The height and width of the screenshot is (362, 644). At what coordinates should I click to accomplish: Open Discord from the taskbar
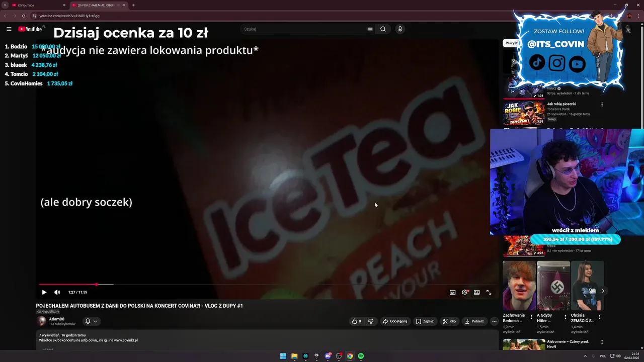coord(328,356)
